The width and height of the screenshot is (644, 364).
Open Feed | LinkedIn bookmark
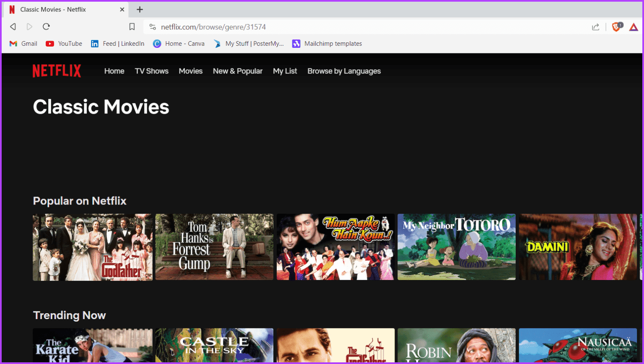[117, 44]
